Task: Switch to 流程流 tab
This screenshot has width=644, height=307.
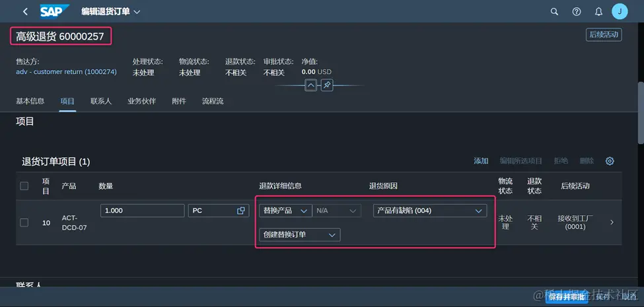Action: tap(213, 101)
